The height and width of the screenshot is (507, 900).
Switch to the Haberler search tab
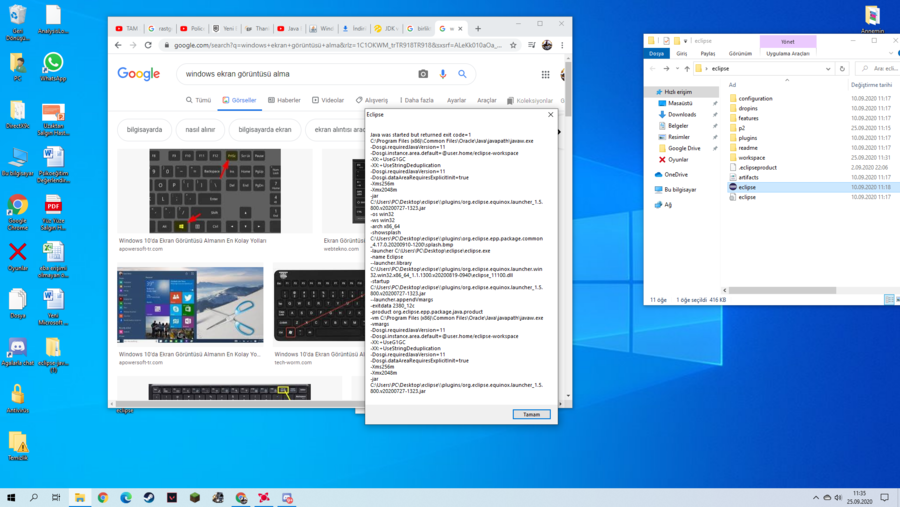tap(284, 100)
